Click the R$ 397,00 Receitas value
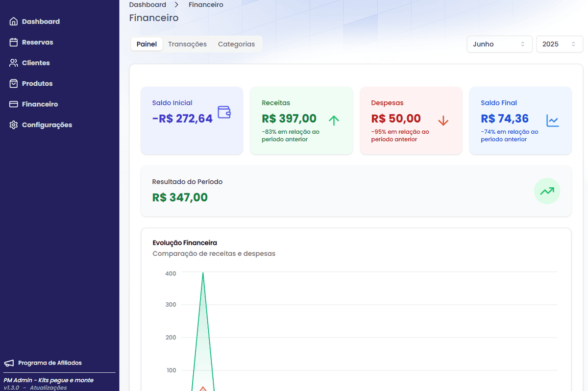This screenshot has width=588, height=391. pyautogui.click(x=289, y=119)
